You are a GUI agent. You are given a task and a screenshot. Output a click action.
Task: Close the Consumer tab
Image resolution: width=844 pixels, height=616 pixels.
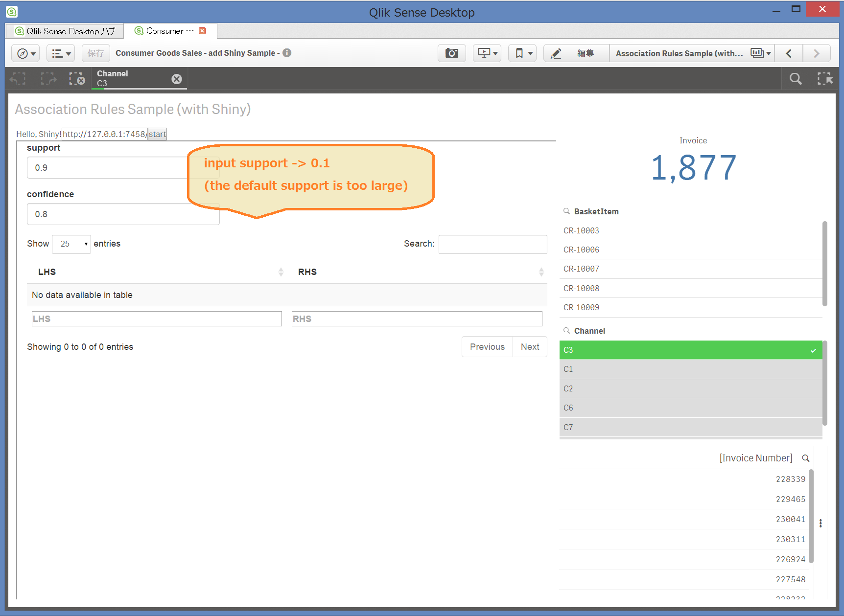[202, 31]
